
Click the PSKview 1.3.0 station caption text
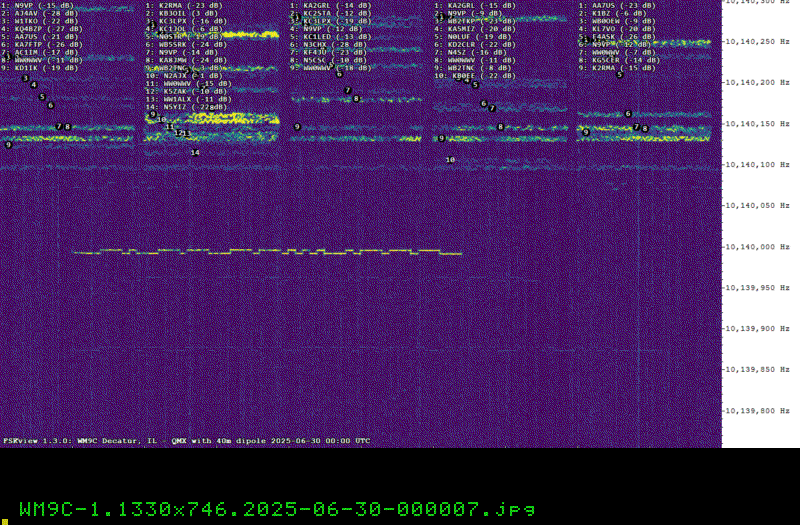pyautogui.click(x=187, y=441)
